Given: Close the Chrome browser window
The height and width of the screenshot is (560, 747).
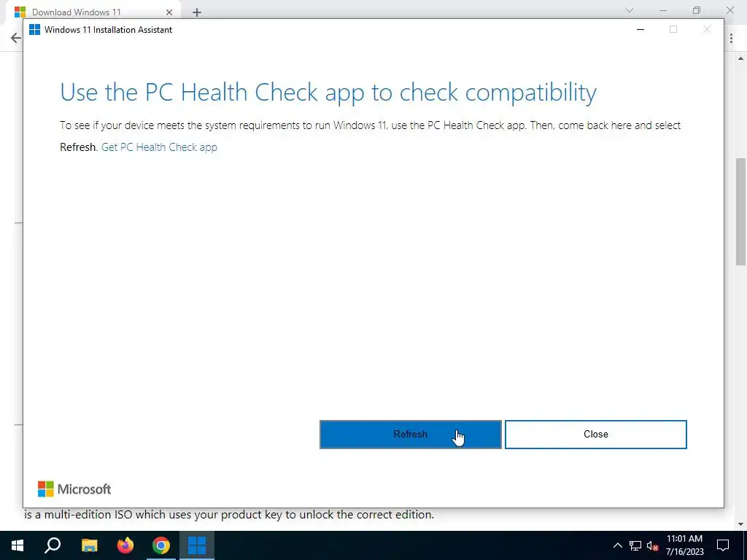Looking at the screenshot, I should (729, 10).
